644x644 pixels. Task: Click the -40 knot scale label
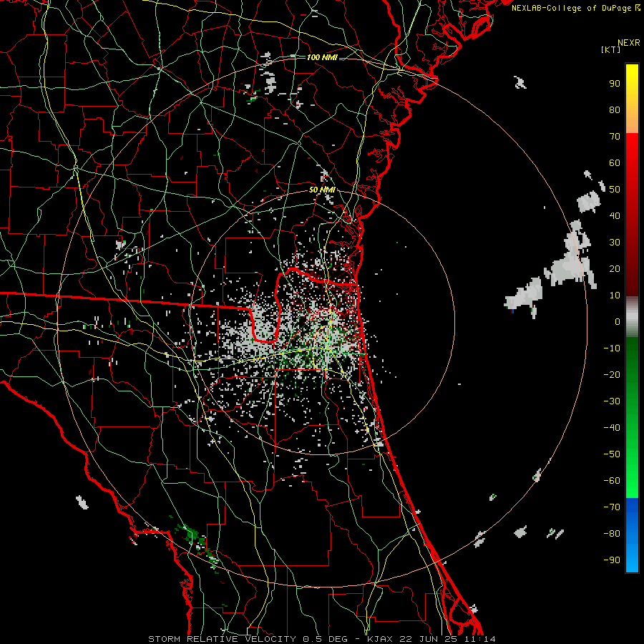pos(612,428)
